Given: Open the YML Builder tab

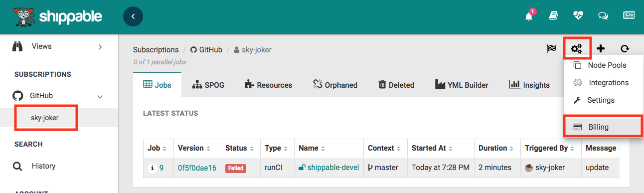Looking at the screenshot, I should point(462,85).
